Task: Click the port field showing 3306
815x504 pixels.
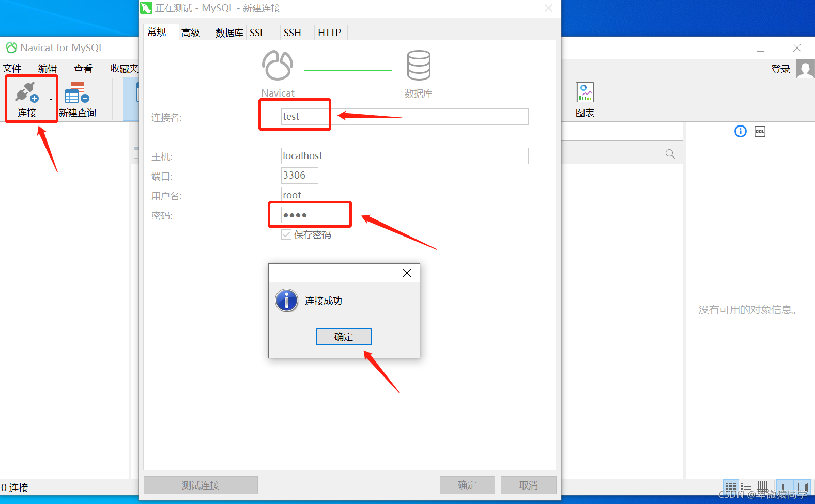Action: 300,176
